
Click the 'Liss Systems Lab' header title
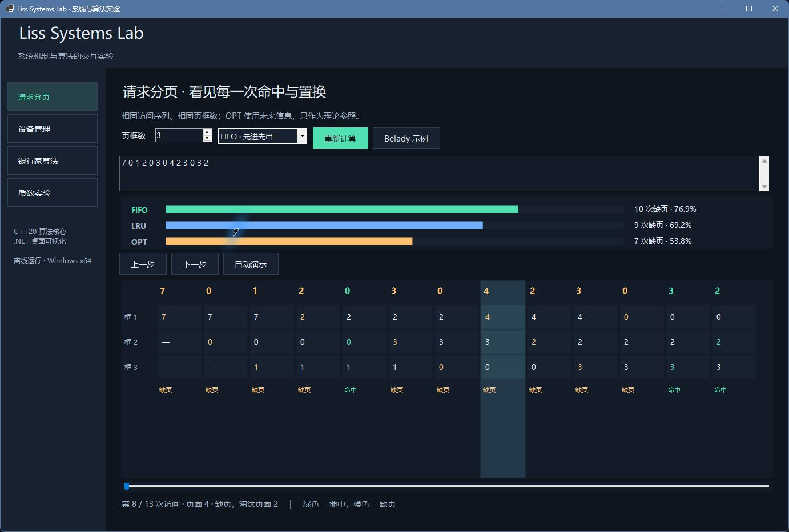pyautogui.click(x=81, y=33)
